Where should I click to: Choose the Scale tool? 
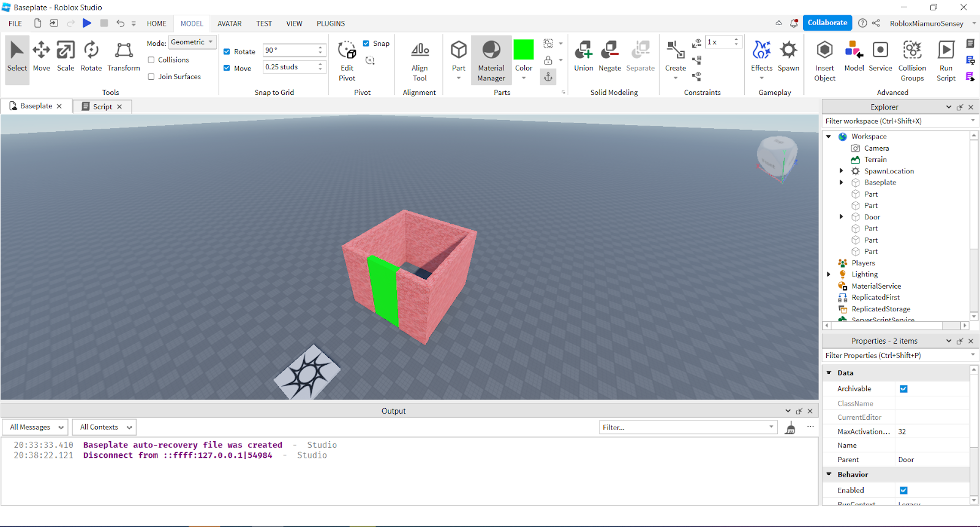tap(66, 56)
